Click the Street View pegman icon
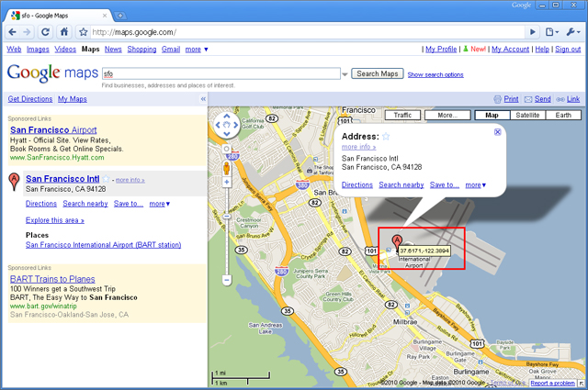Viewport: 588px width, 390px height. pyautogui.click(x=227, y=168)
